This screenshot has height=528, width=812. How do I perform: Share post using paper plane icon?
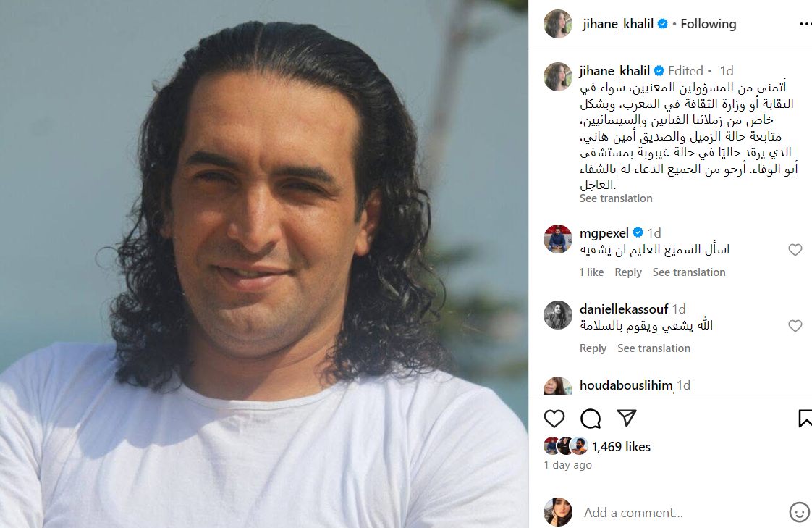627,418
